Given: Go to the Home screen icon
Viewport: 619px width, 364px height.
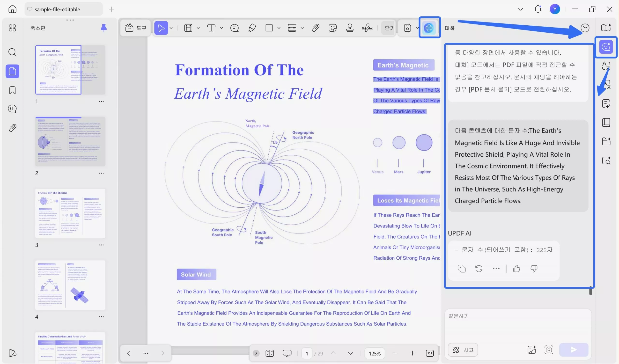Looking at the screenshot, I should coord(12,9).
